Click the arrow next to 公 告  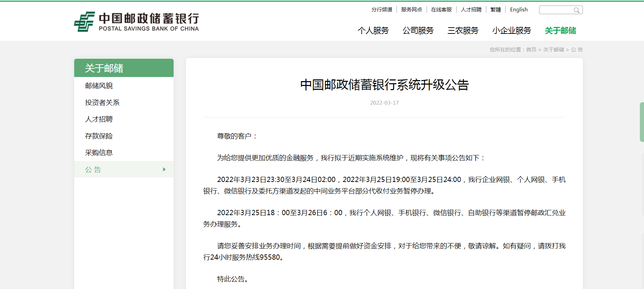click(164, 170)
